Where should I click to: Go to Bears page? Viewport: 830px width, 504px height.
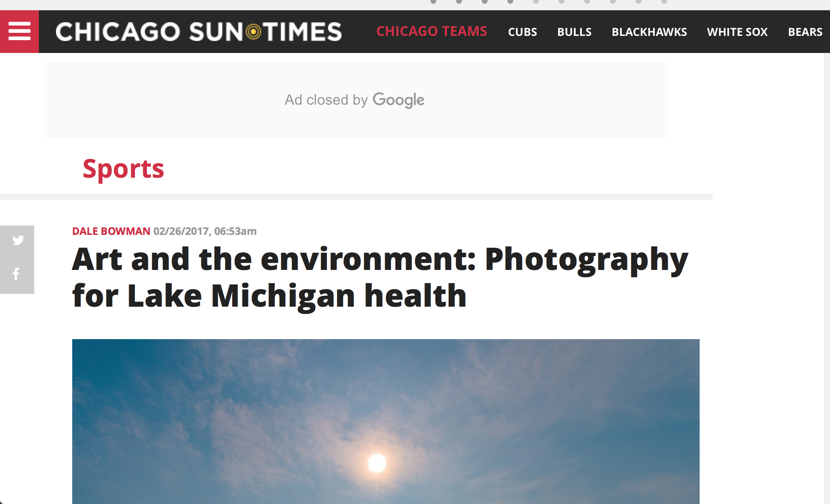click(805, 32)
